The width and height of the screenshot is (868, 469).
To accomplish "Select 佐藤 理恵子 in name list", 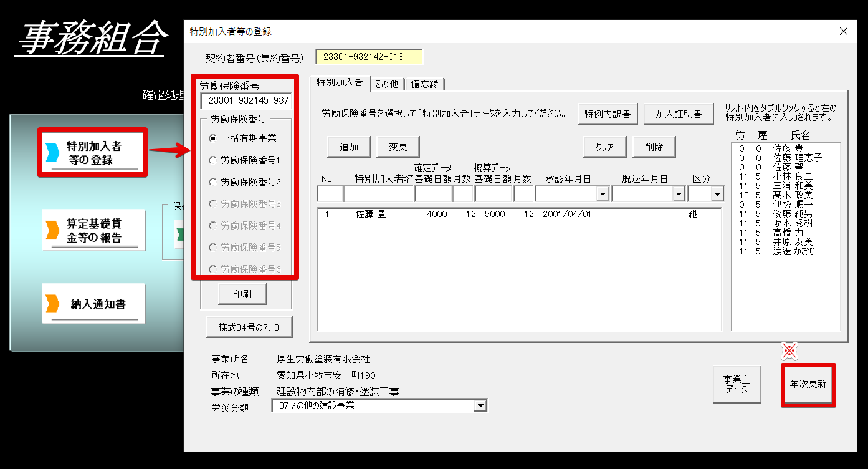I will click(785, 158).
